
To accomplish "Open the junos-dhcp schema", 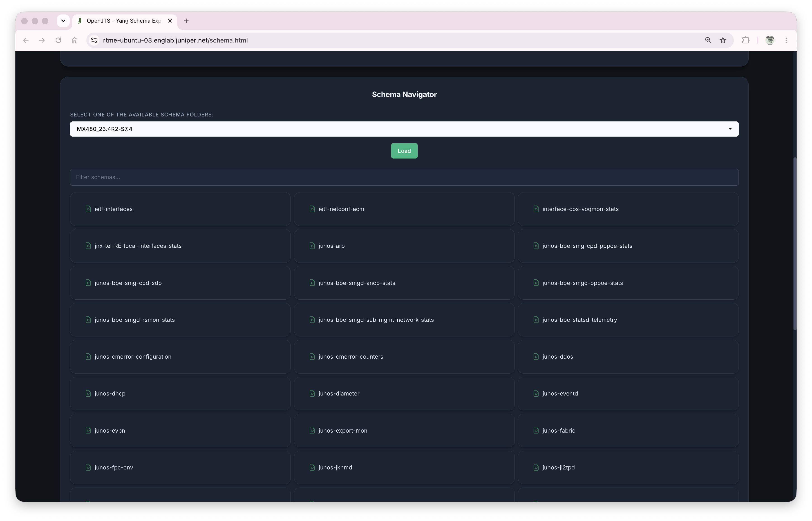I will click(x=180, y=393).
